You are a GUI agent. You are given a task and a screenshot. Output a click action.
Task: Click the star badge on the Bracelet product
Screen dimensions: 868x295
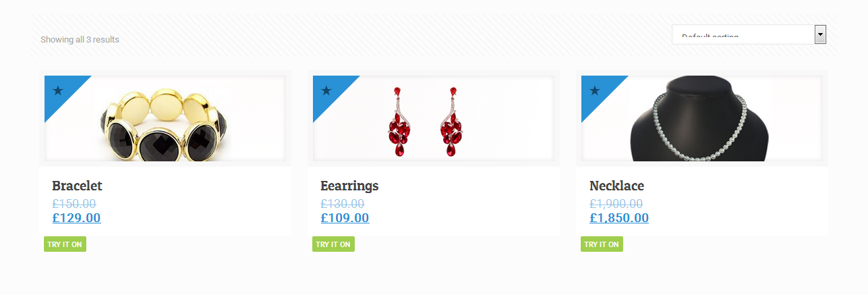click(58, 90)
